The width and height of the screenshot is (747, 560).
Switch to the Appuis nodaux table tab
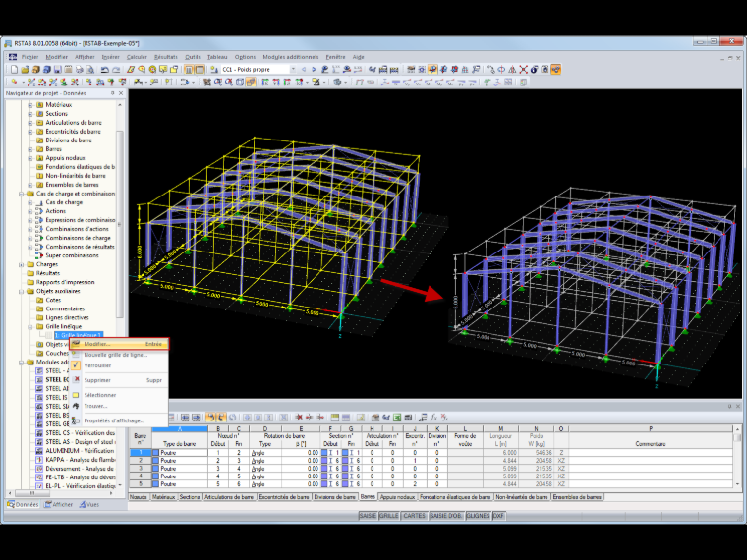pyautogui.click(x=397, y=497)
